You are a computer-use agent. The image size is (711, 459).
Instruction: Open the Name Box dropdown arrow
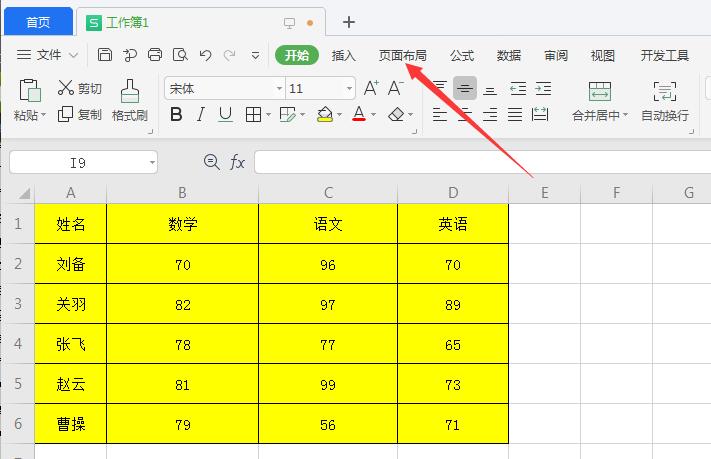tap(152, 162)
